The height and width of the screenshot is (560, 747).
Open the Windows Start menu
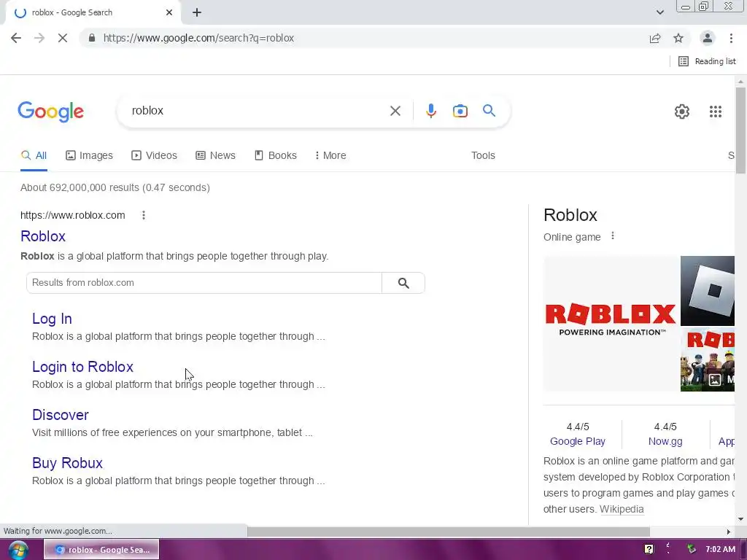pyautogui.click(x=18, y=550)
